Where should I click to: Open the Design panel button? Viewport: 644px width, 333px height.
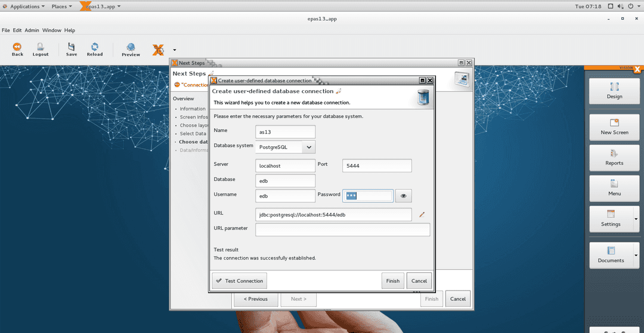(614, 91)
